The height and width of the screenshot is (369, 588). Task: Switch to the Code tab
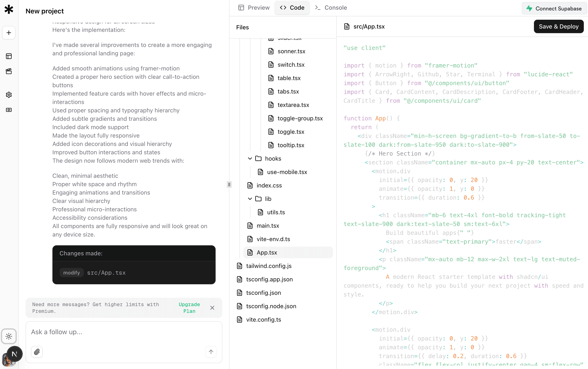292,8
